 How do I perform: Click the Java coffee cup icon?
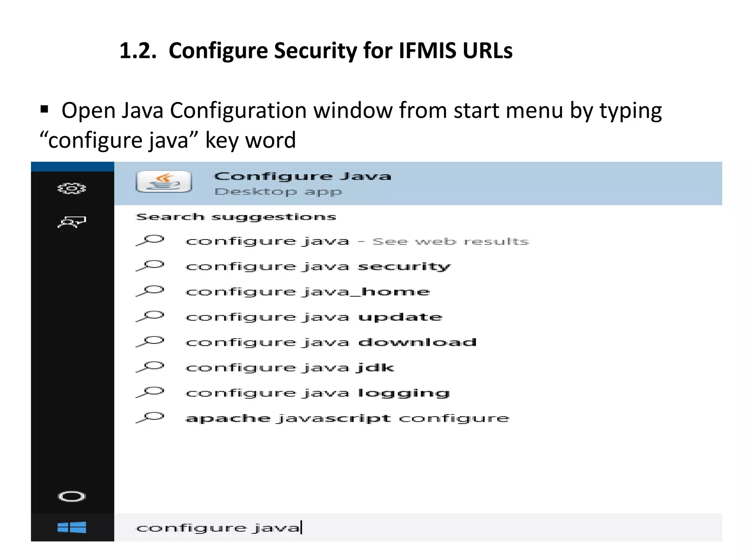click(x=163, y=182)
